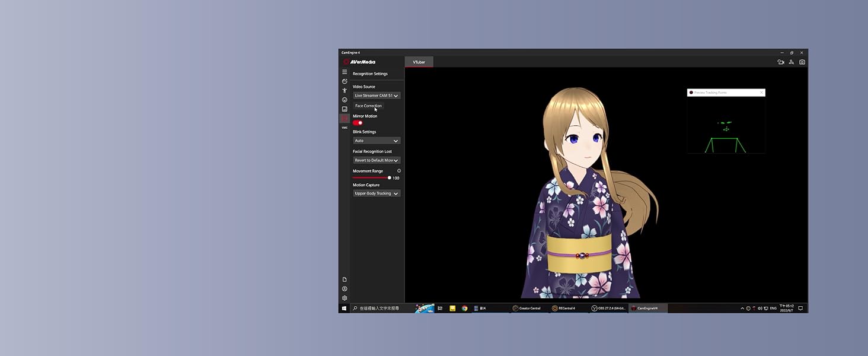Open the Blink Settings Auto dropdown

click(376, 141)
